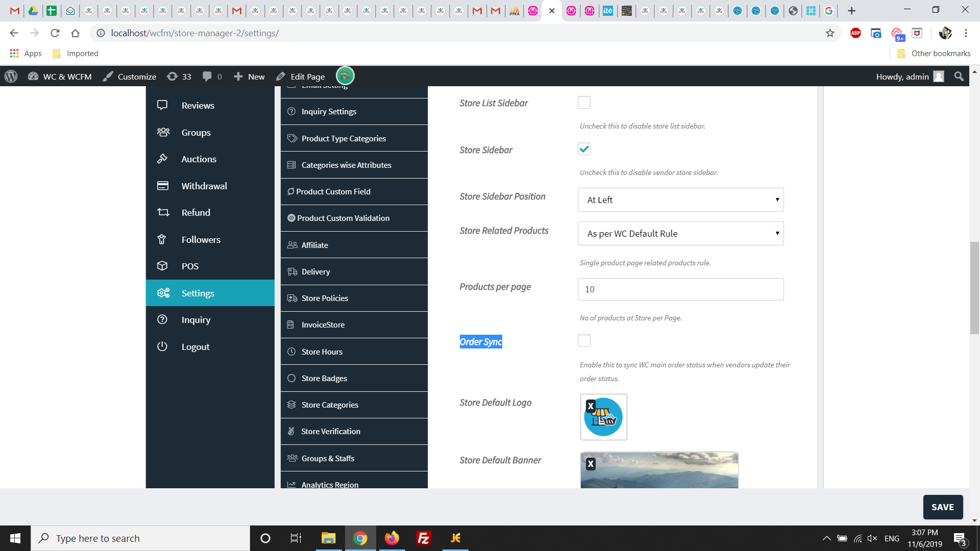Open the Product Custom Validation tab
This screenshot has width=980, height=551.
[354, 218]
